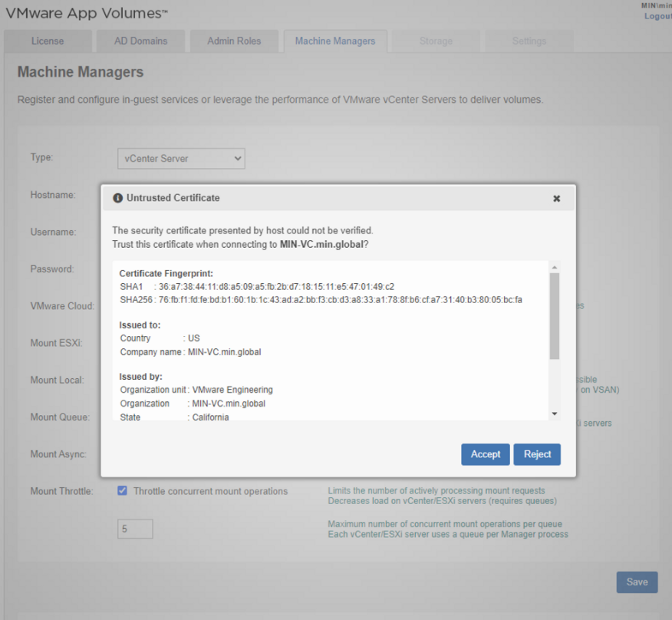Close the Untrusted Certificate dialog with X

[556, 199]
